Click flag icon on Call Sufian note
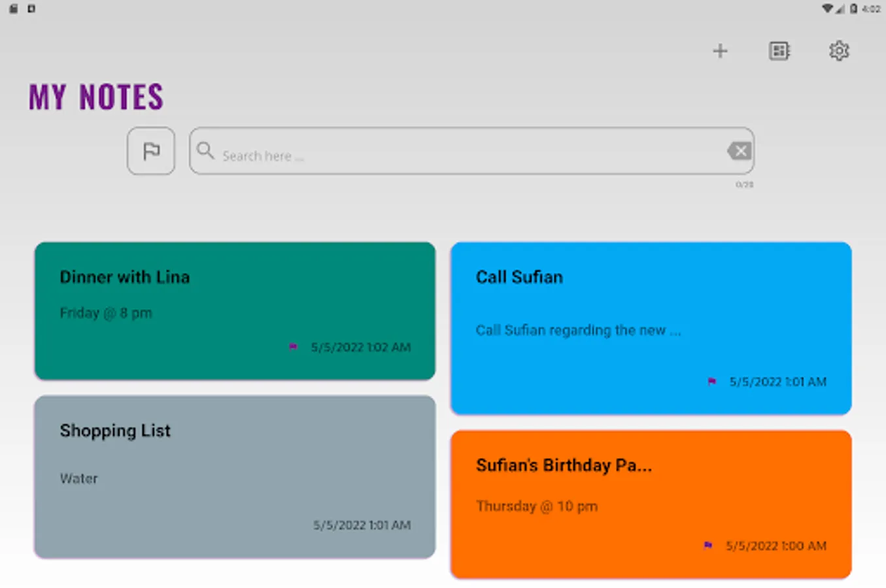 [x=712, y=382]
